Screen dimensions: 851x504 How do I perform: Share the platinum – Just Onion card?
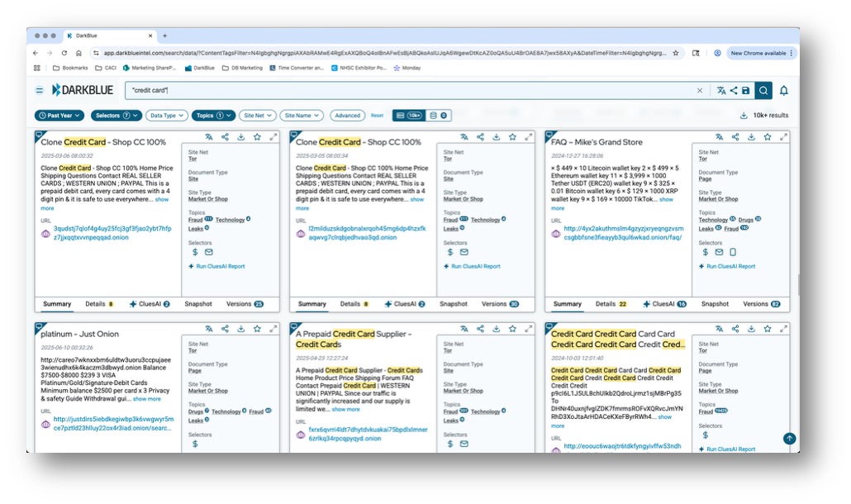click(x=225, y=329)
